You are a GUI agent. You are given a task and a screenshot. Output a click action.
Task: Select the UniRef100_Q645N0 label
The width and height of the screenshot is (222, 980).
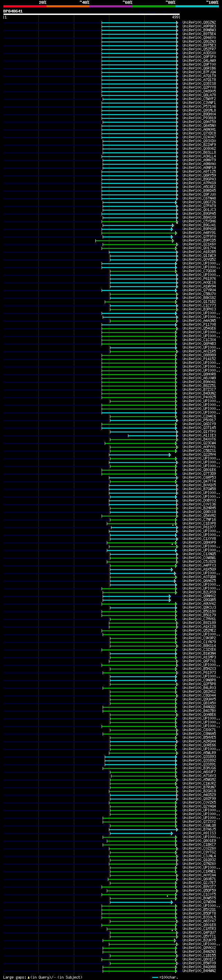pos(199,125)
